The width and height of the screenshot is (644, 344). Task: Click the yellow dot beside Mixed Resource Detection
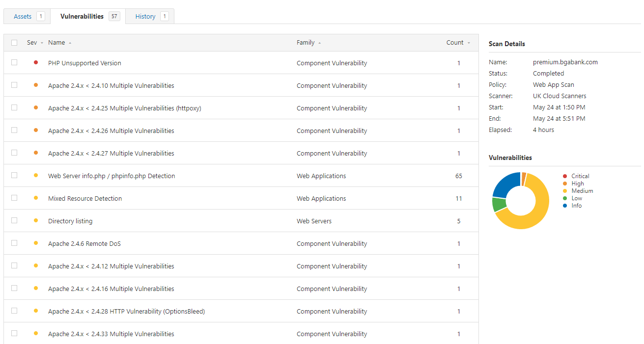[x=36, y=198]
